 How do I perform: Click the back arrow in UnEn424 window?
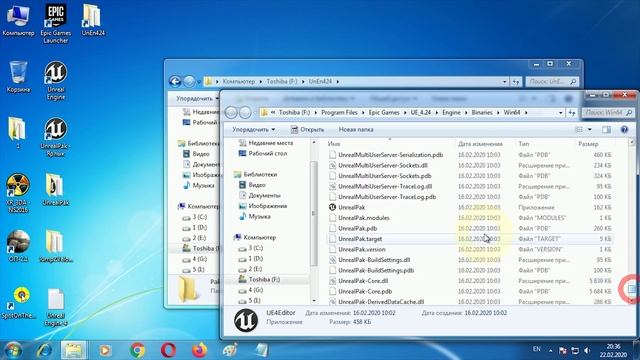[175, 82]
